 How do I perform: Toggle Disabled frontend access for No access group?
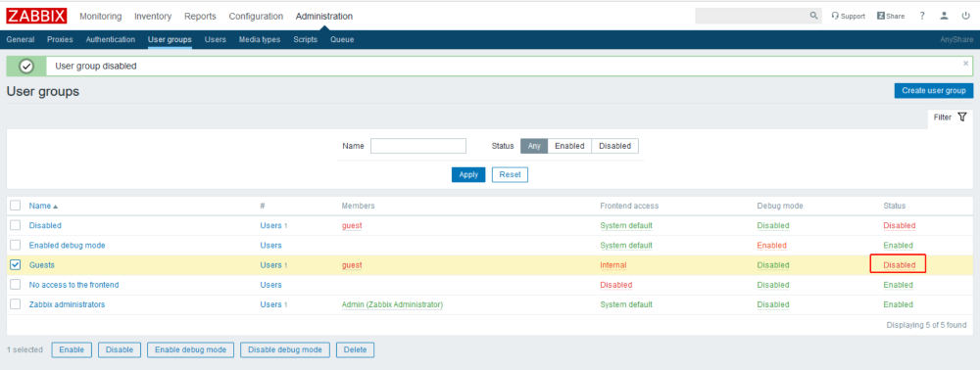(616, 285)
